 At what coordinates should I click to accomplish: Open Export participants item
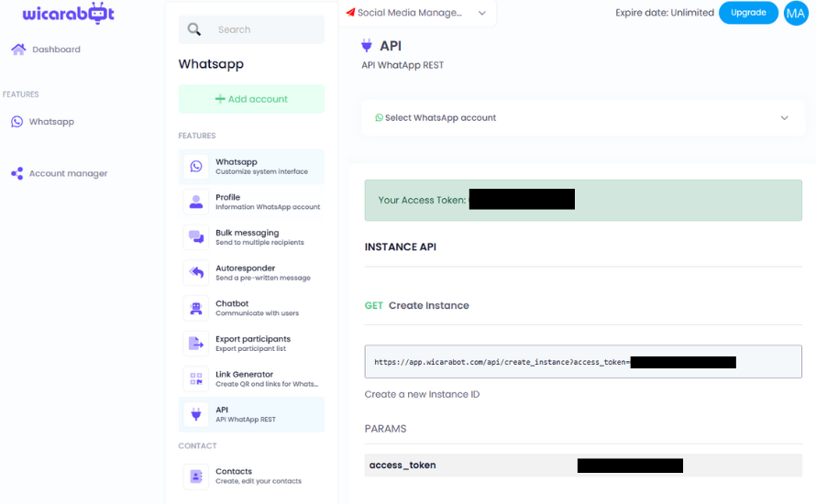pos(251,344)
